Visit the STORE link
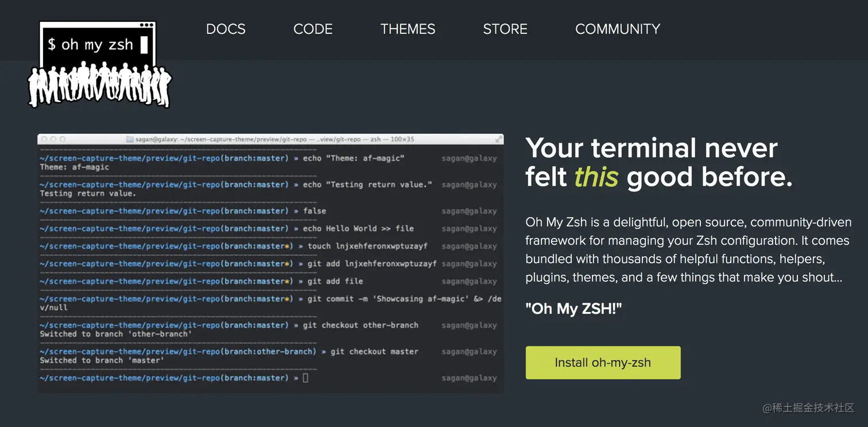This screenshot has width=868, height=427. (505, 29)
